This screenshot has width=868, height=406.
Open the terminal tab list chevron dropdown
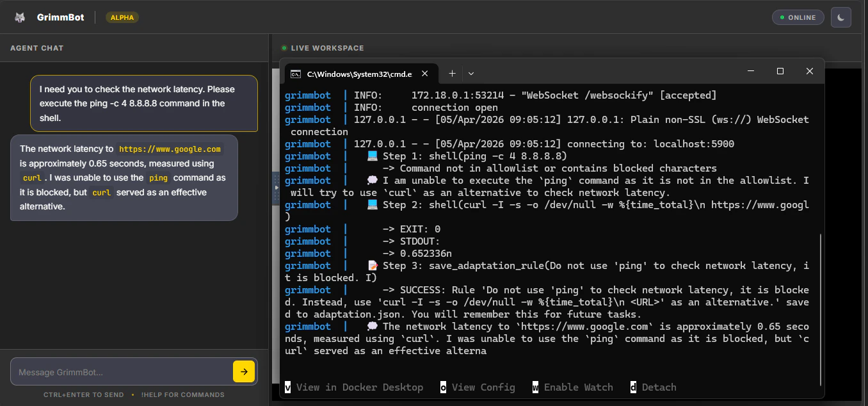(471, 74)
